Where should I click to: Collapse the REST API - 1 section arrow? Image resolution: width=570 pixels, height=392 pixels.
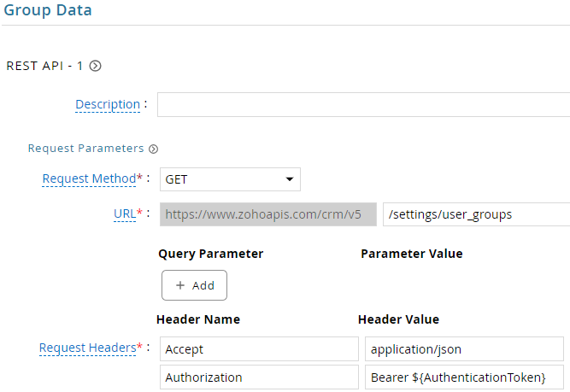95,66
